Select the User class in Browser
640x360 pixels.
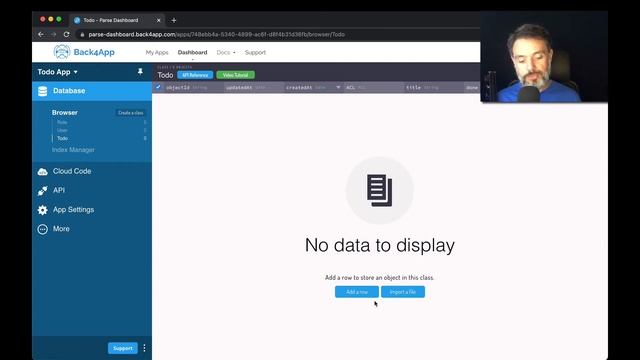(62, 130)
